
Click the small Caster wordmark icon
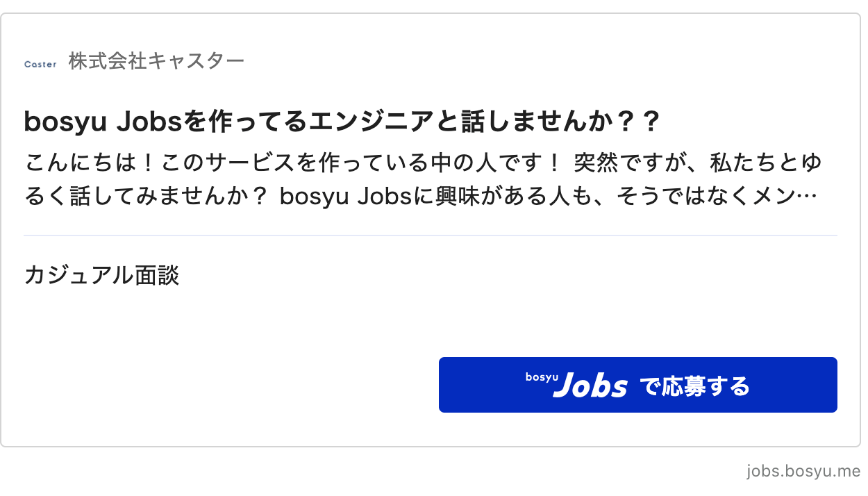click(x=40, y=63)
